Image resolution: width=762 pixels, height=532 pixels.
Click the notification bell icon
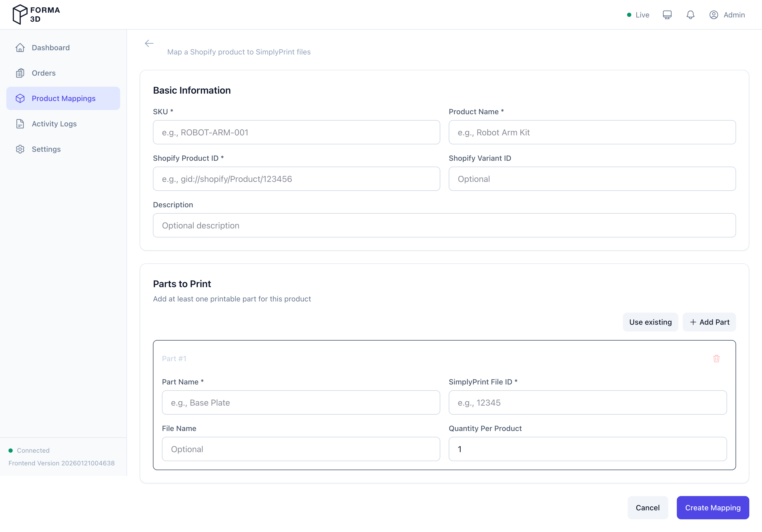coord(690,15)
